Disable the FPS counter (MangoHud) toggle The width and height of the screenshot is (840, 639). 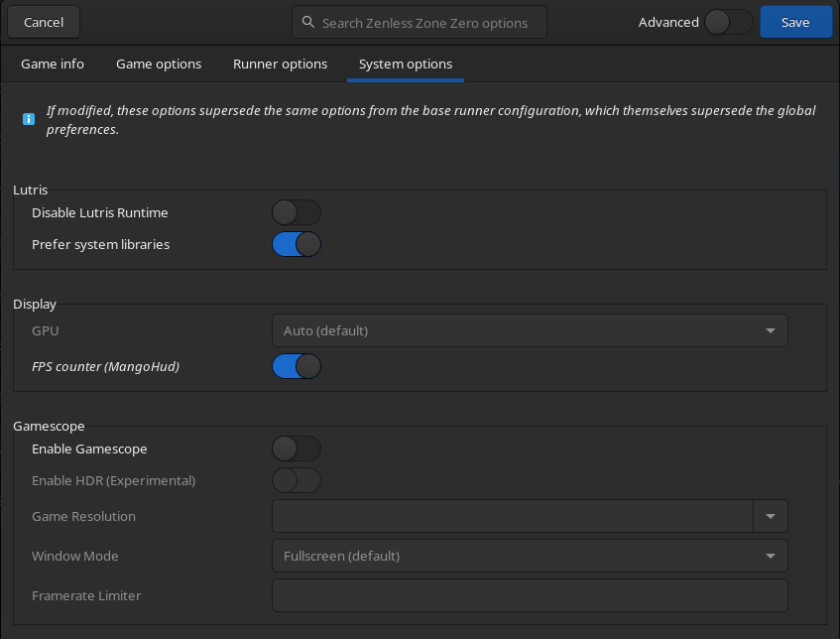coord(297,366)
